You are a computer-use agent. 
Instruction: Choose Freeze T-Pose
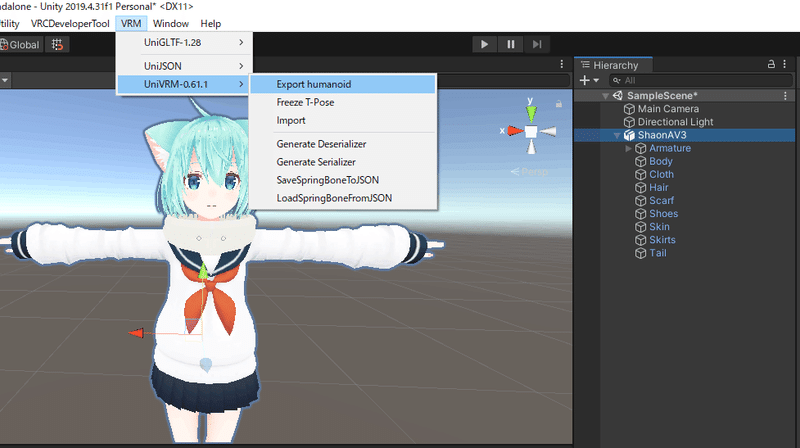click(x=343, y=102)
